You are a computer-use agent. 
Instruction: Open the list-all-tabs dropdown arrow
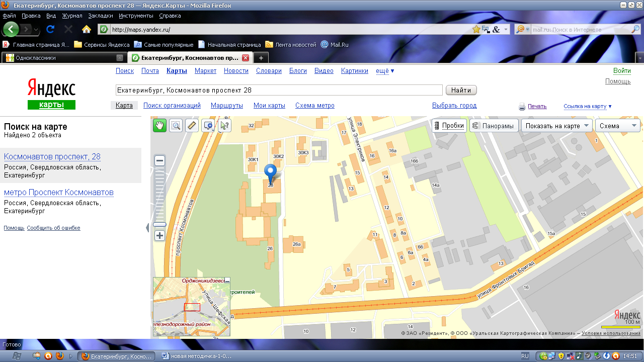[x=639, y=58]
